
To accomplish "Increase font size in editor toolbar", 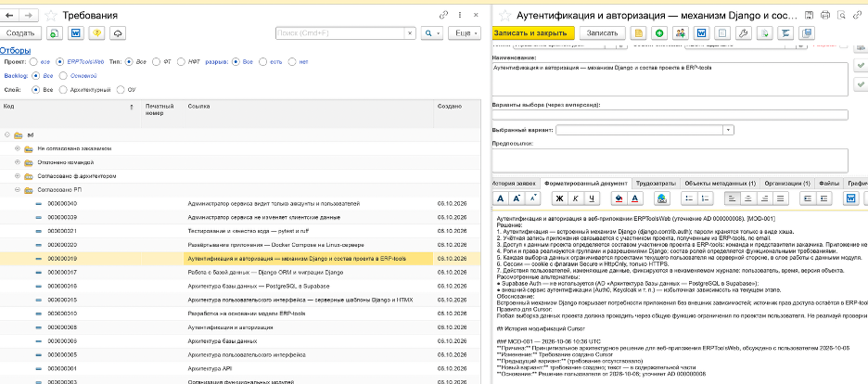I will (x=517, y=198).
